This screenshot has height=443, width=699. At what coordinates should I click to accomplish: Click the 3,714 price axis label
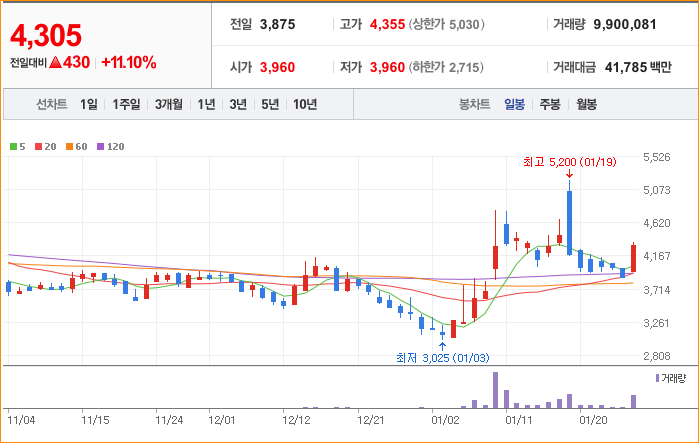coord(657,290)
